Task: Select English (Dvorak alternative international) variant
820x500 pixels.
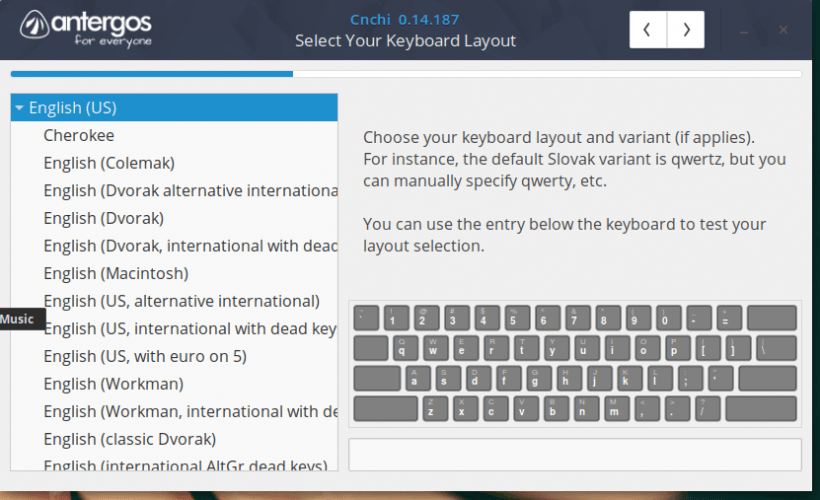Action: pyautogui.click(x=189, y=190)
